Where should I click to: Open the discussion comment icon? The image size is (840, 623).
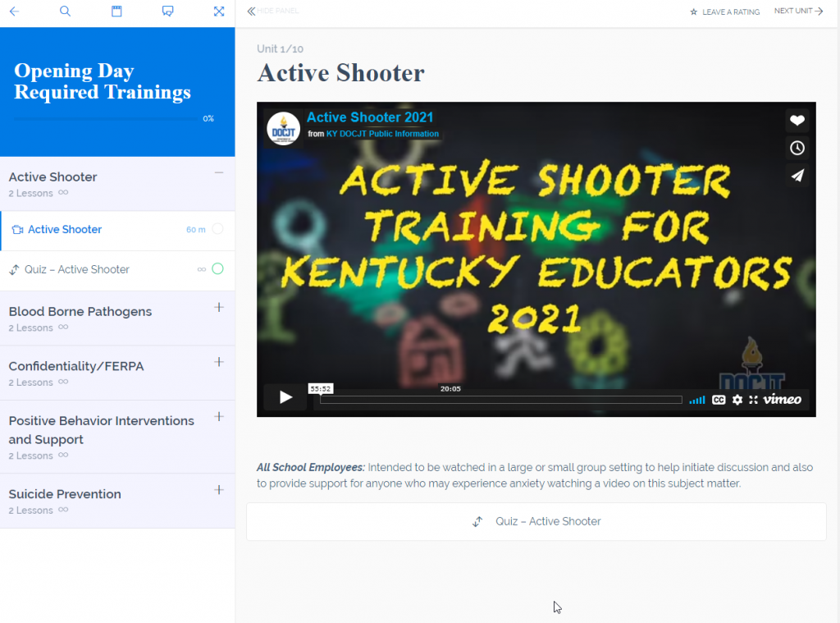tap(167, 11)
